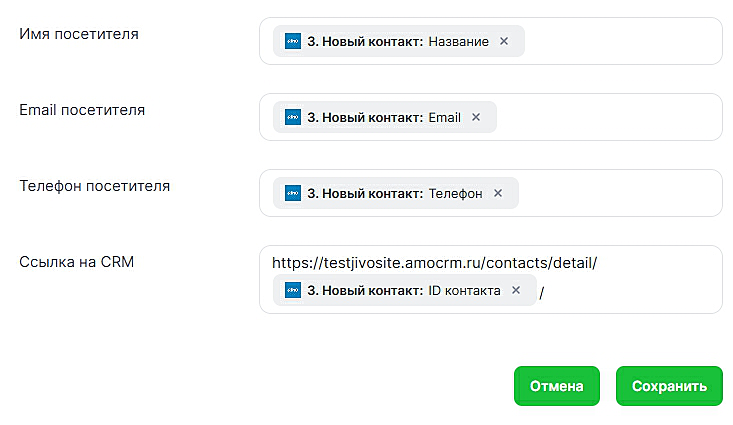Click the Ссылка на CRM label
The width and height of the screenshot is (733, 425).
(76, 262)
